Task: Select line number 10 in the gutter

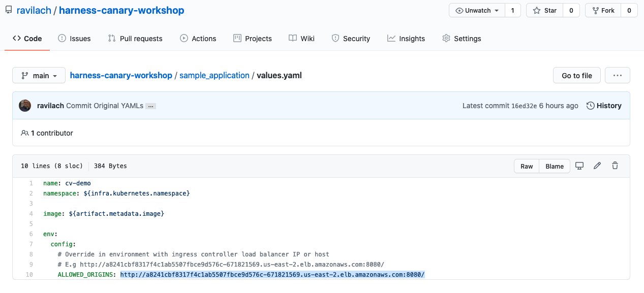Action: (x=29, y=275)
